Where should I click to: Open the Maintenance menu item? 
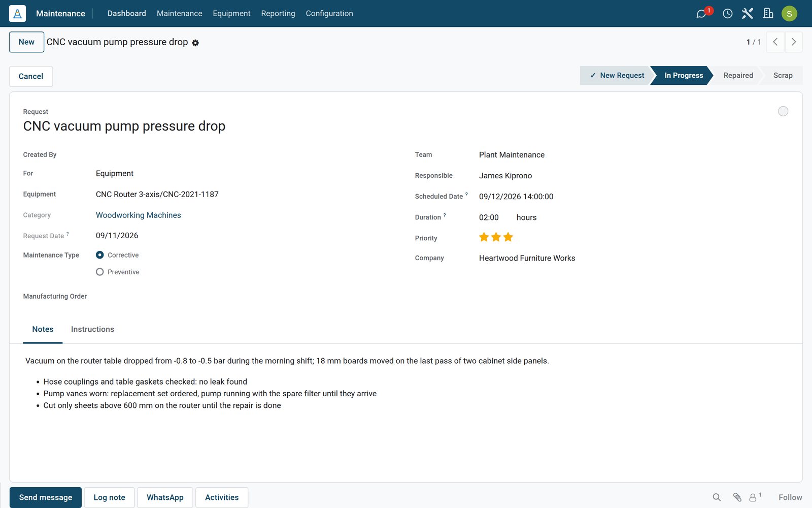pos(180,14)
